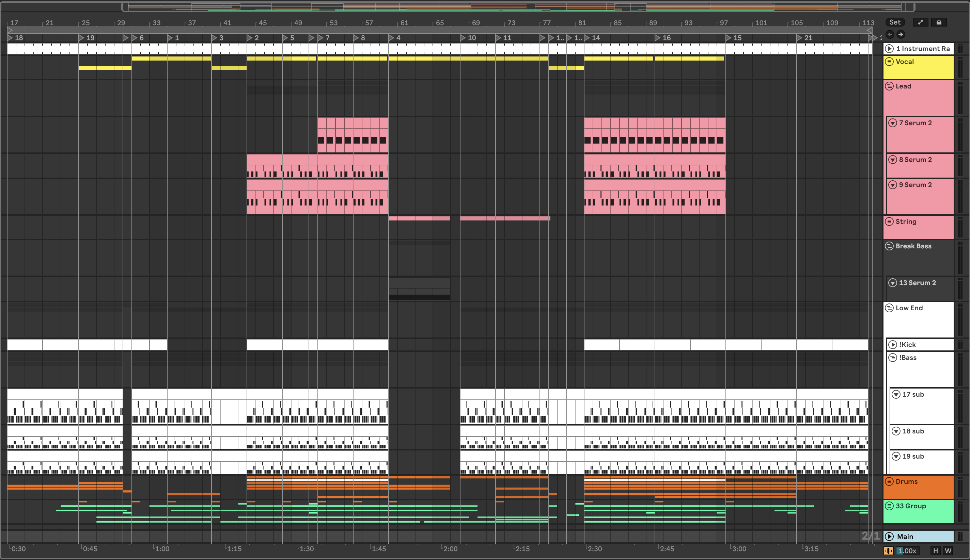Click the Main track unfold icon

point(889,537)
